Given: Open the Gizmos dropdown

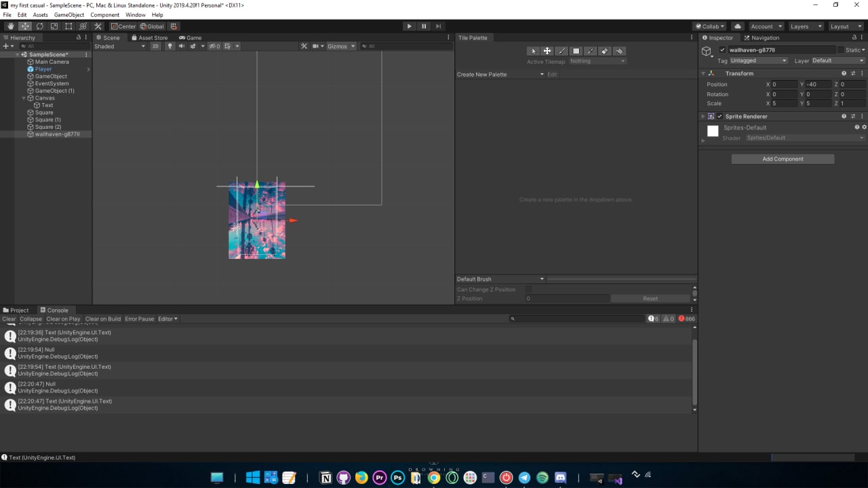Looking at the screenshot, I should coord(340,46).
